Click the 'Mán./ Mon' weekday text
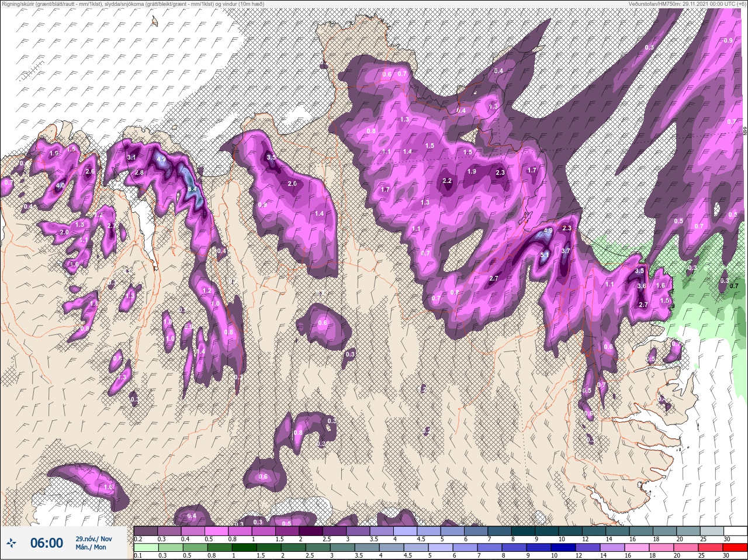Viewport: 748px width, 560px height. 91,547
